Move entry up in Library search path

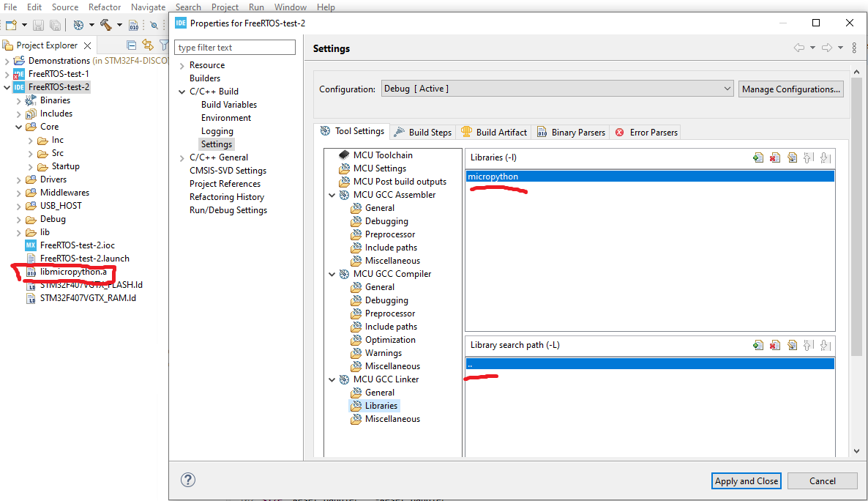pyautogui.click(x=808, y=345)
